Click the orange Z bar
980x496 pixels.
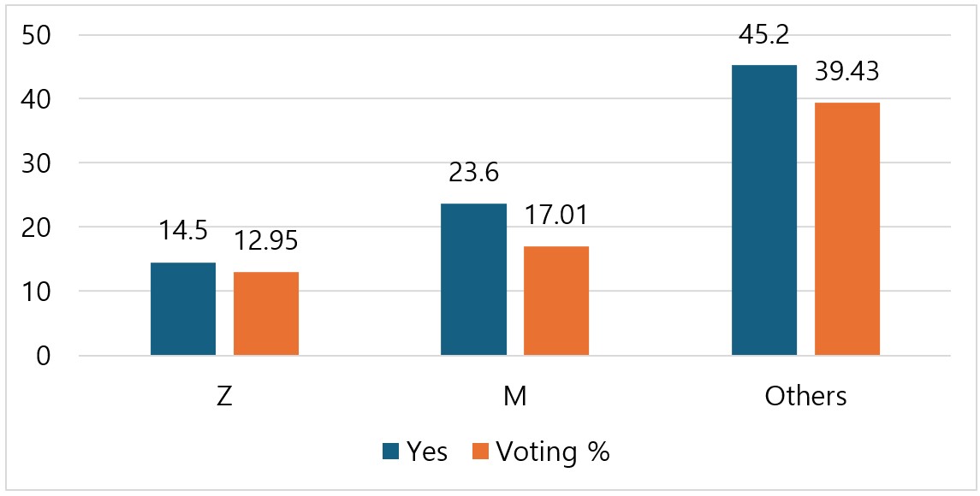pos(266,314)
